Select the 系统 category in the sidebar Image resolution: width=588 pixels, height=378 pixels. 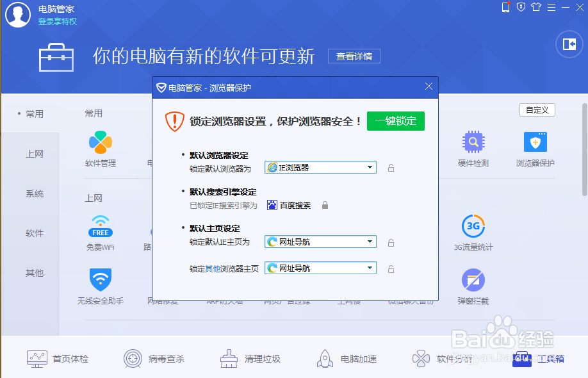[x=35, y=193]
